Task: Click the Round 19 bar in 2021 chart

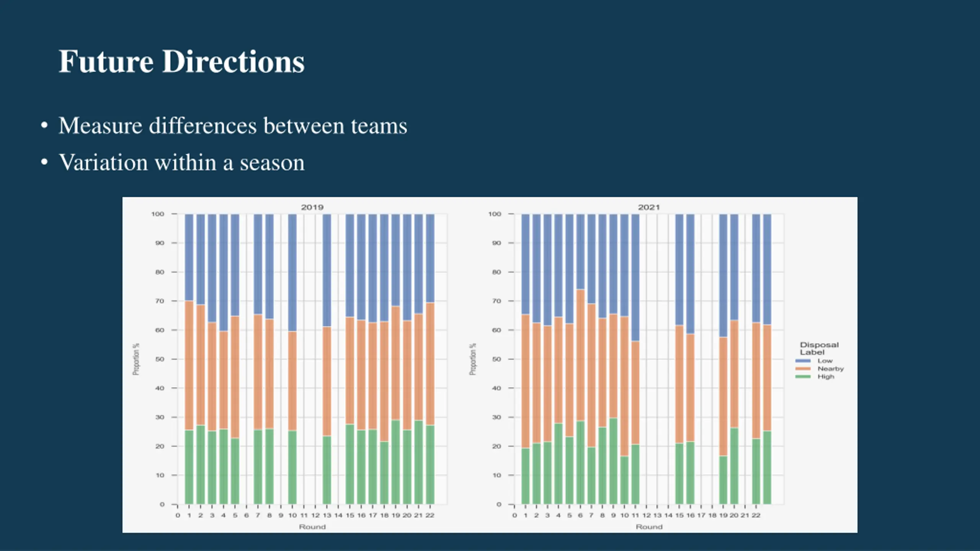Action: click(x=723, y=359)
